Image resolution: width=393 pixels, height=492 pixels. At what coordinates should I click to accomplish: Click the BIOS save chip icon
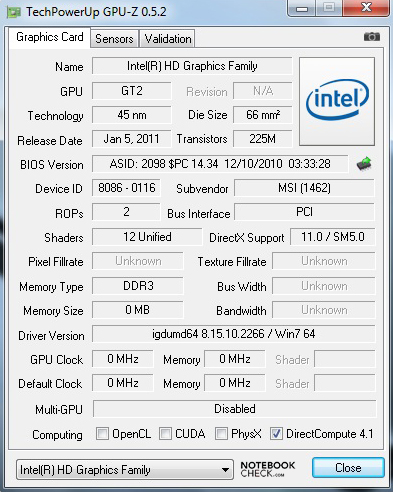click(364, 164)
